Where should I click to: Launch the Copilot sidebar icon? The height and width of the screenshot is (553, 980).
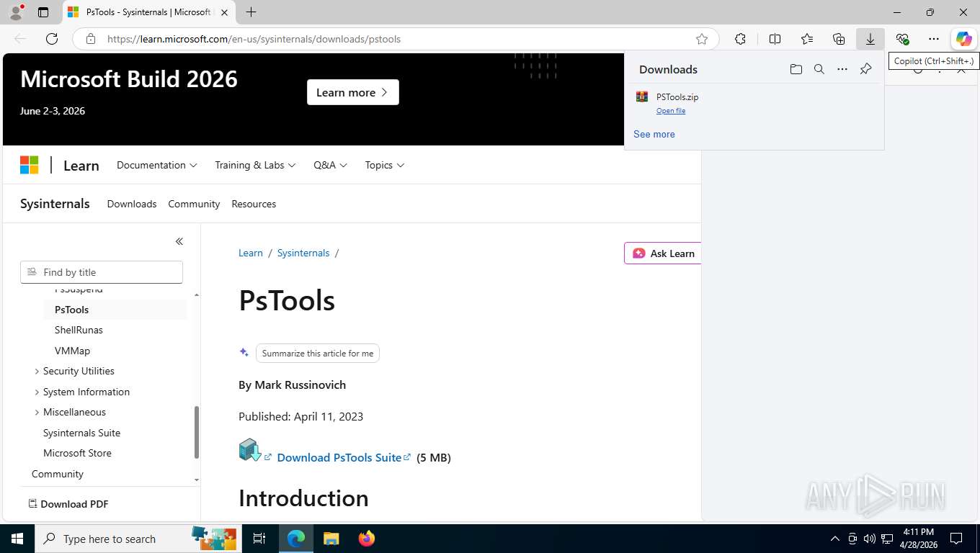964,39
